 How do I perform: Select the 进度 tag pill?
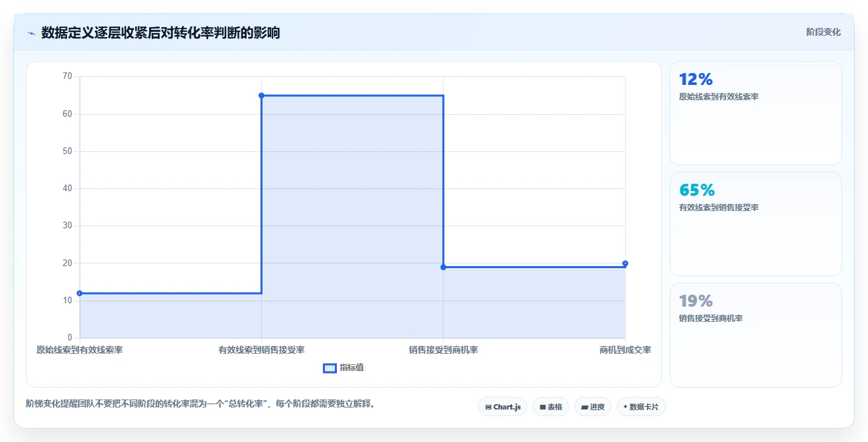[593, 407]
